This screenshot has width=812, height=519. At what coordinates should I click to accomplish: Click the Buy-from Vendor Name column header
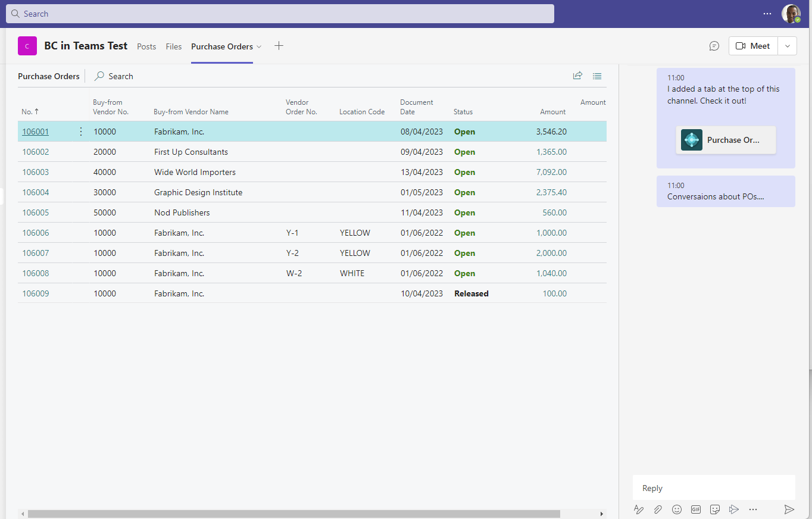coord(191,112)
